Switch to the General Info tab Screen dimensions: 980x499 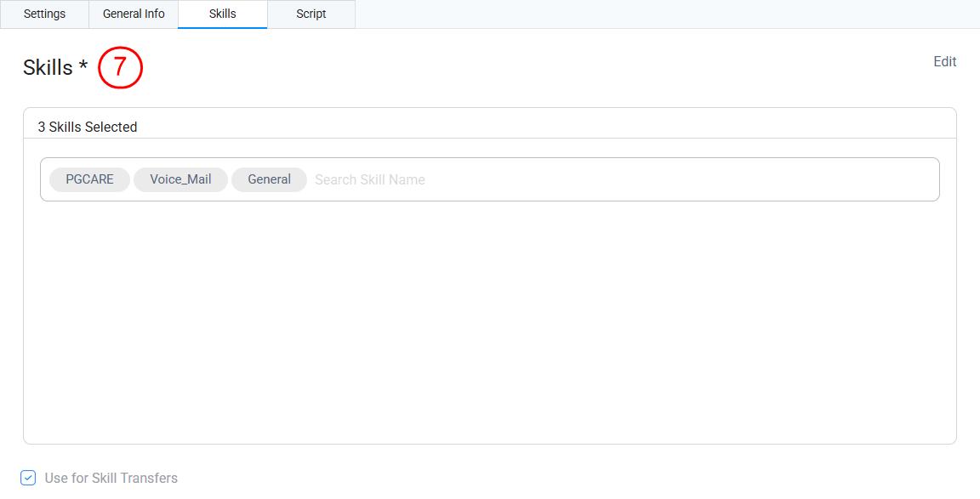tap(134, 14)
